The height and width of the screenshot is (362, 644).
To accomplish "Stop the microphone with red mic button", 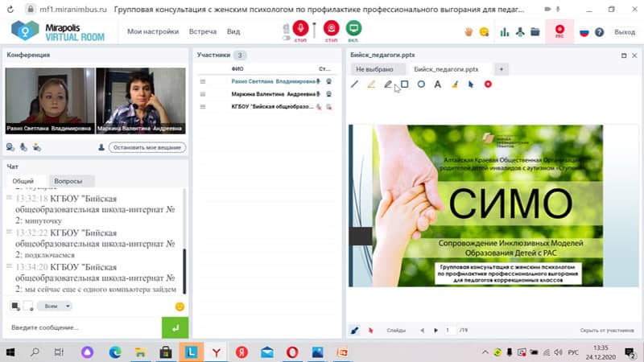I will (x=300, y=28).
